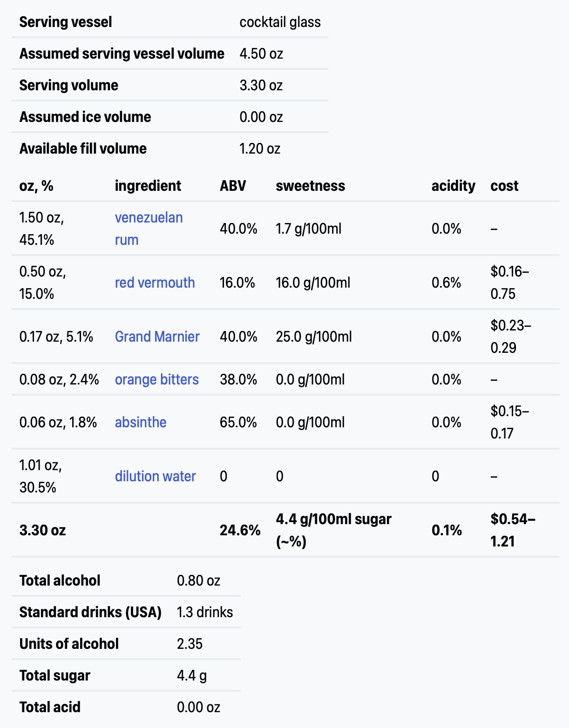The width and height of the screenshot is (569, 728).
Task: Click the Total sugar row label
Action: coord(55,675)
